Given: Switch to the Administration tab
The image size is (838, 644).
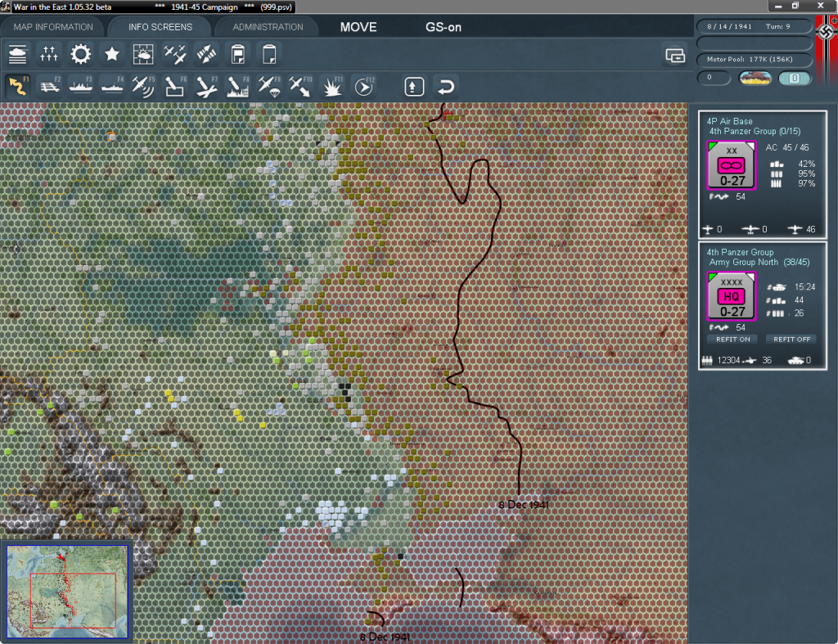Looking at the screenshot, I should [268, 27].
